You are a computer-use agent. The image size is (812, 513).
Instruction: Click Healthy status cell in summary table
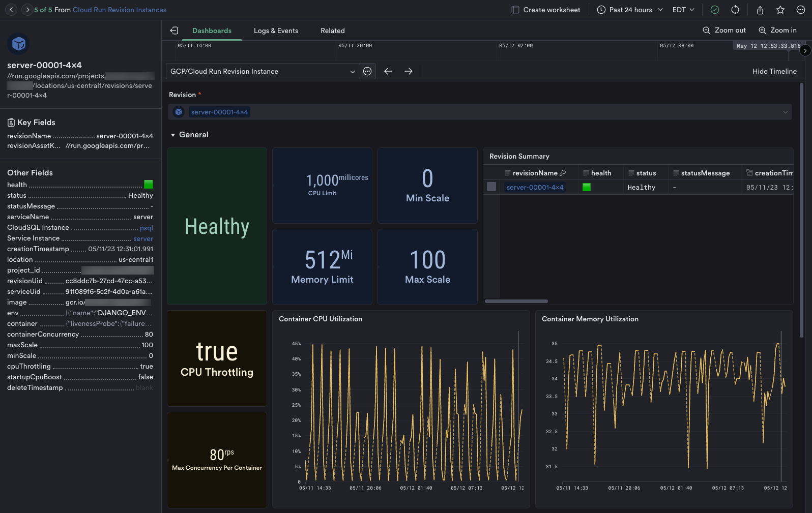coord(642,187)
